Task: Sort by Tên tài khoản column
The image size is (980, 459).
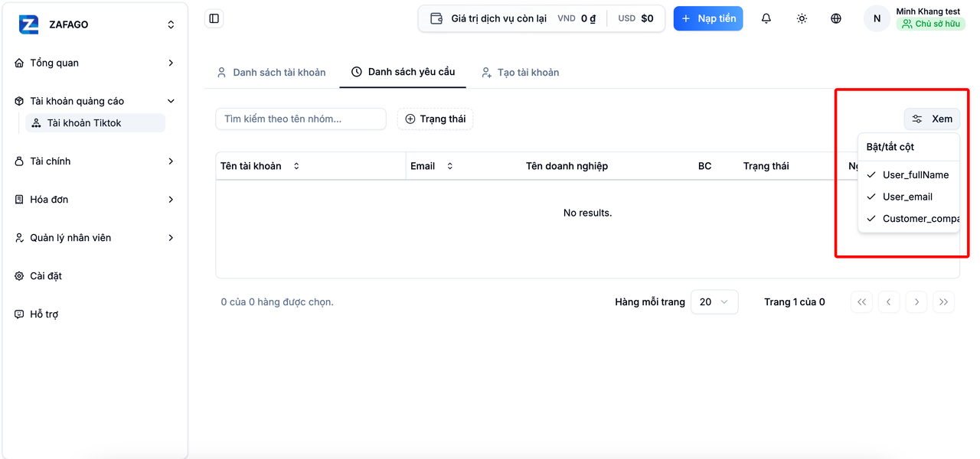Action: (x=260, y=166)
